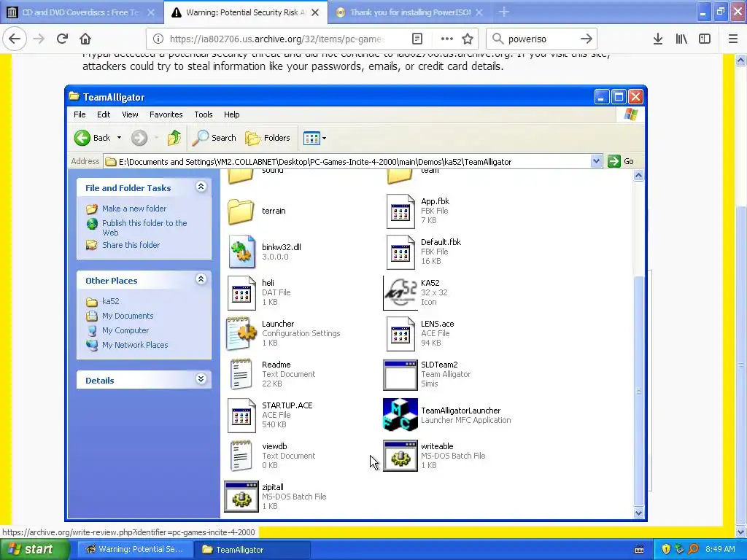
Task: Open the Tools menu
Action: tap(204, 114)
